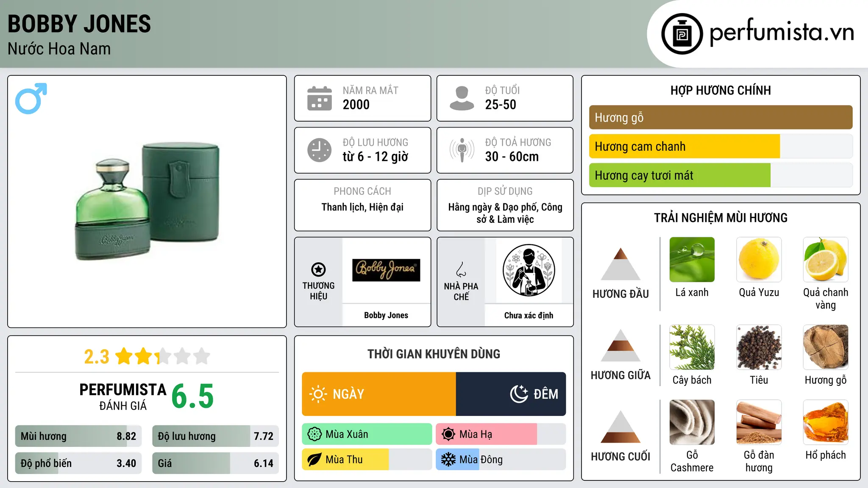Click the Dịp sử dụng occasion text
This screenshot has height=488, width=868.
(505, 213)
